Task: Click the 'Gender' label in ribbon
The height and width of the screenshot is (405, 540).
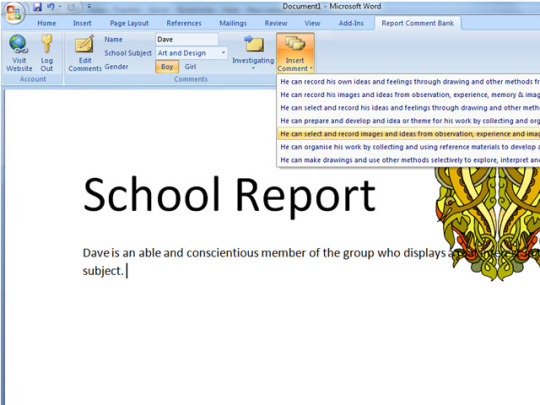Action: (116, 66)
